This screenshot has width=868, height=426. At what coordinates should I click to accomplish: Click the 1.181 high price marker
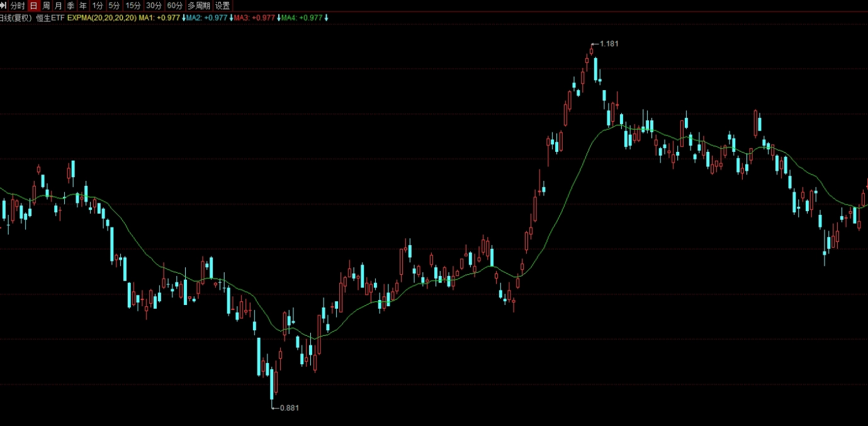609,43
